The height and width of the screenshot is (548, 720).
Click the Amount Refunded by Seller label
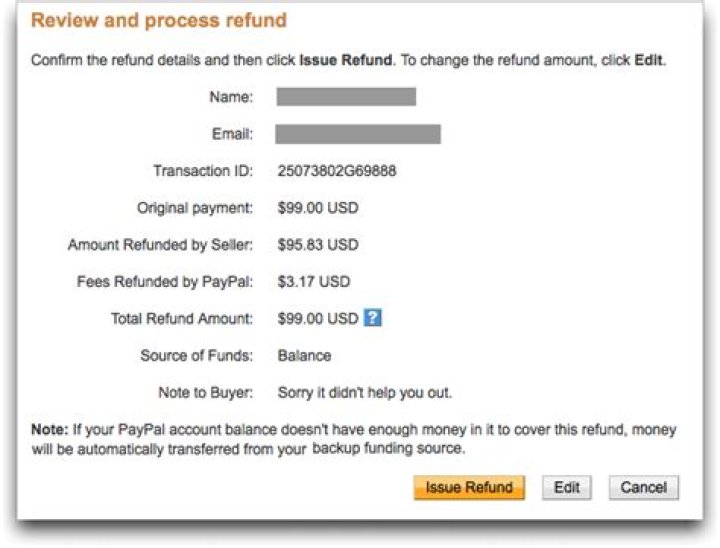(x=160, y=245)
